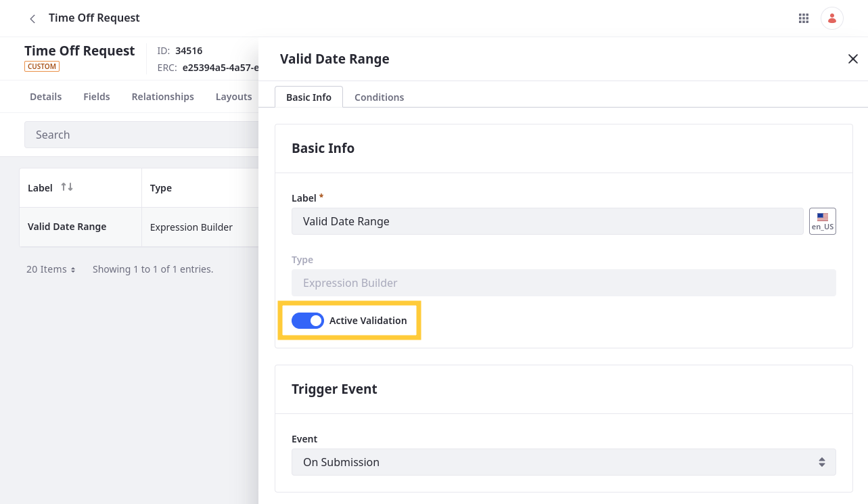Sort by Label column arrows
Image resolution: width=868 pixels, height=504 pixels.
point(67,187)
